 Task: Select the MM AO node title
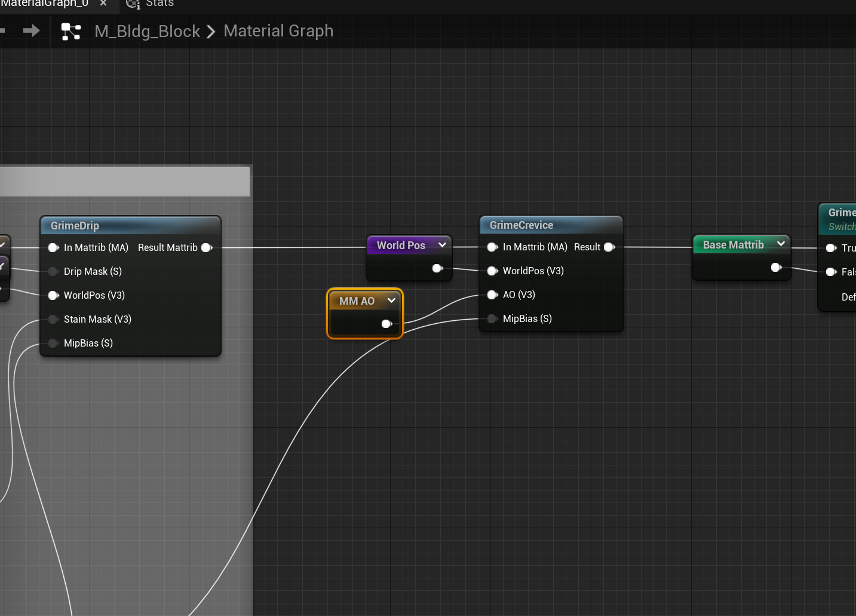point(357,301)
